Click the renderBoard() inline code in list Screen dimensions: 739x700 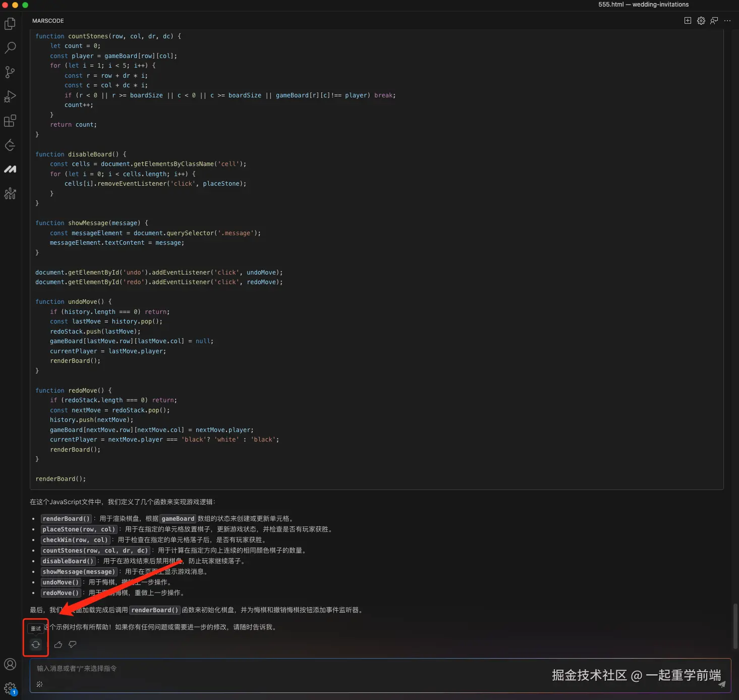(x=66, y=519)
